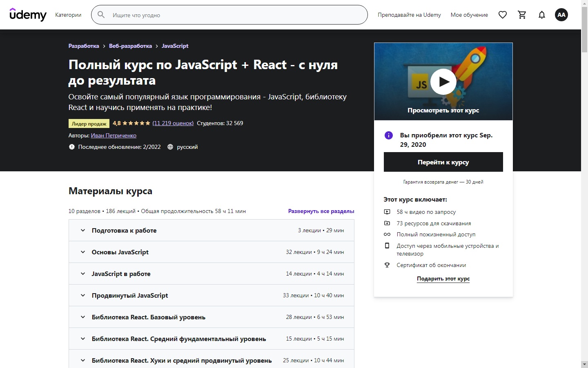The height and width of the screenshot is (368, 588).
Task: Click Подарить этот курс link
Action: coord(443,278)
